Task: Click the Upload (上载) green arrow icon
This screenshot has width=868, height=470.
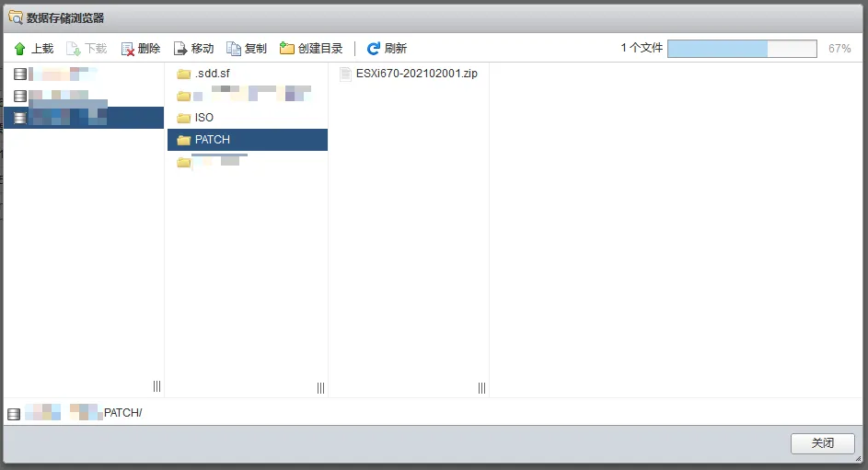Action: tap(20, 49)
